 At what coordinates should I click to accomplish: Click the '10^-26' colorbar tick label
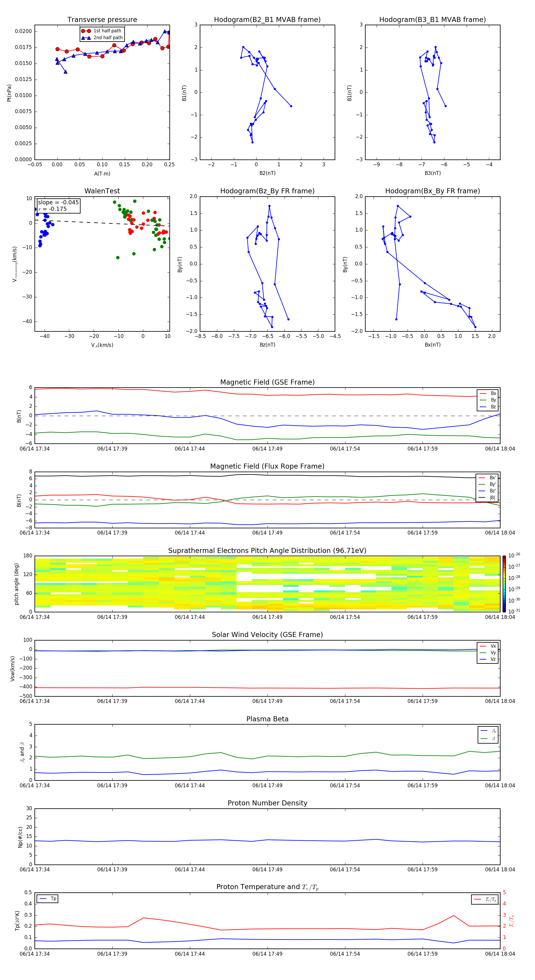coord(514,555)
